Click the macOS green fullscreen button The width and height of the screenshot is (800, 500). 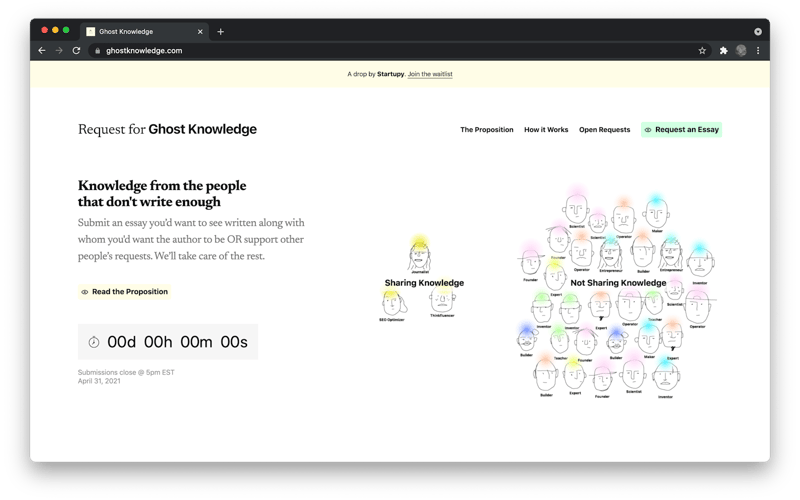(66, 30)
